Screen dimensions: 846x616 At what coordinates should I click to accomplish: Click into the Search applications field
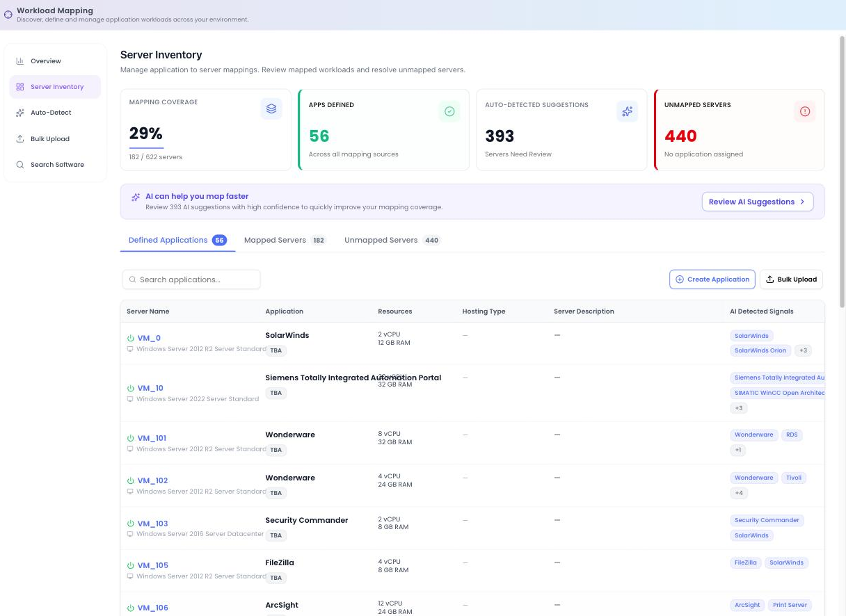click(191, 279)
